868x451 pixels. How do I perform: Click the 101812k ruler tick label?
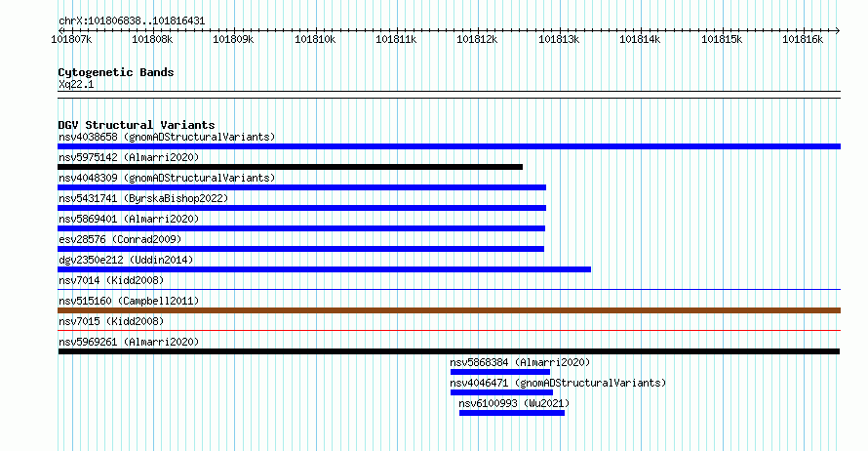(x=477, y=39)
